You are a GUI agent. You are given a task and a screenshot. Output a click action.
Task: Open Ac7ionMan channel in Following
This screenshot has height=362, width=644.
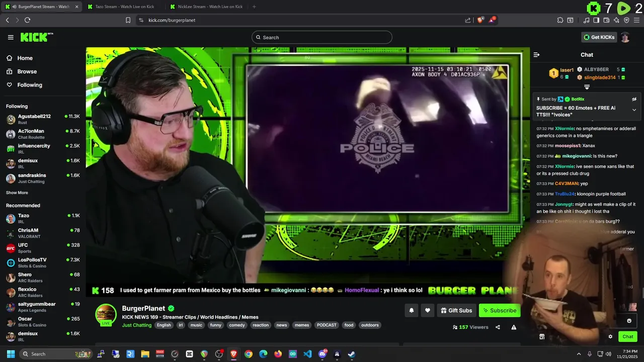point(43,134)
